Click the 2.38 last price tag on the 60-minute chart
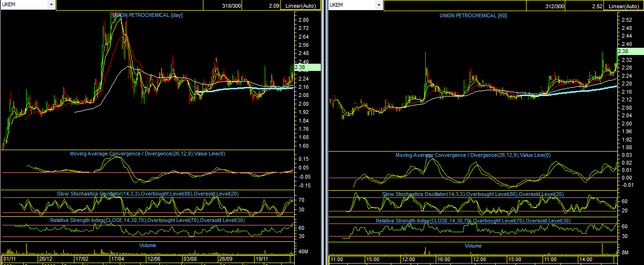 (630, 51)
